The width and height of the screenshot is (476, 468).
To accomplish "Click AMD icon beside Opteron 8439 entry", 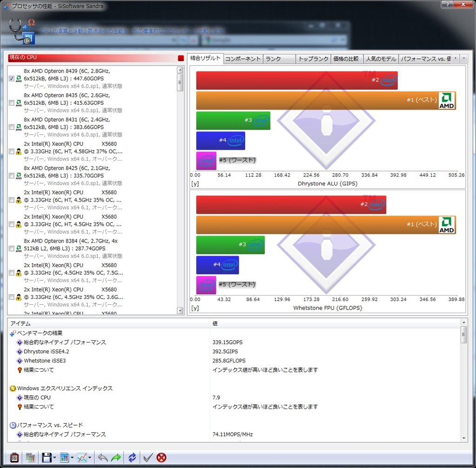I will pos(19,79).
